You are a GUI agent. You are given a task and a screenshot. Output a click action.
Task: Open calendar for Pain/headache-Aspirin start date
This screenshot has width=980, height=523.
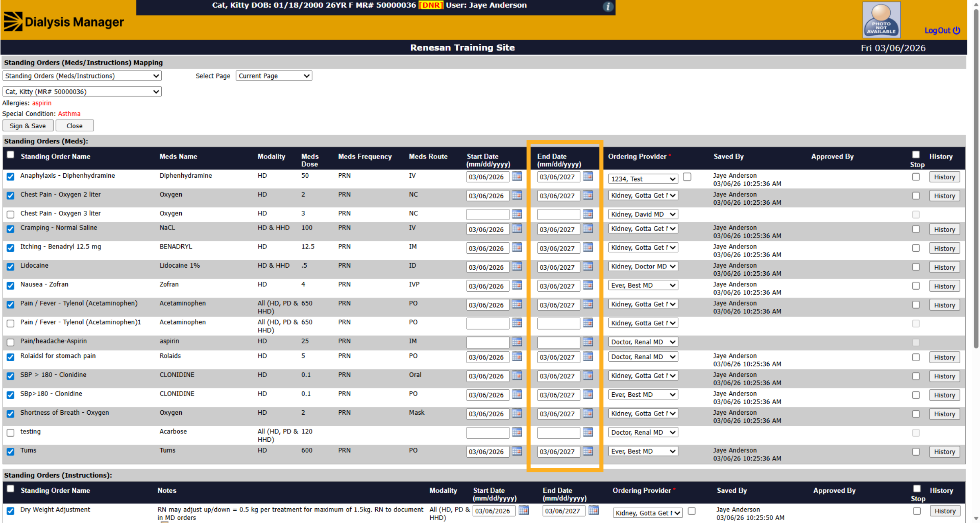[x=517, y=342]
